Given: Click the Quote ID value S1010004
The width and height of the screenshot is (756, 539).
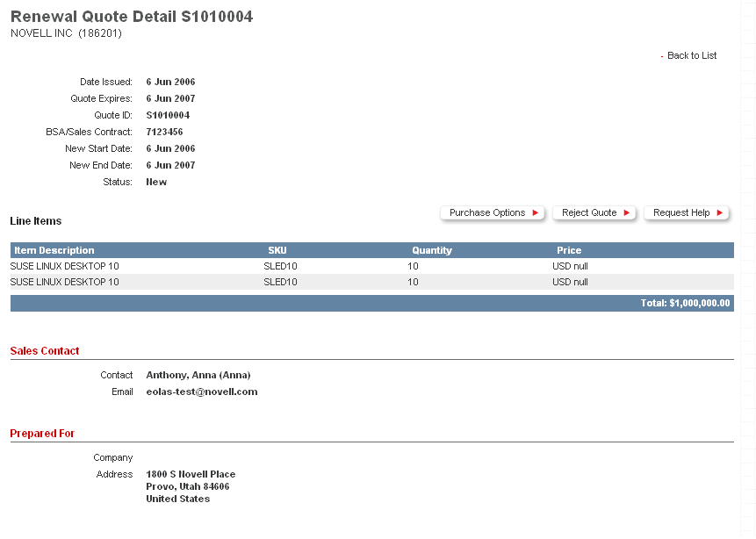Looking at the screenshot, I should [x=168, y=115].
